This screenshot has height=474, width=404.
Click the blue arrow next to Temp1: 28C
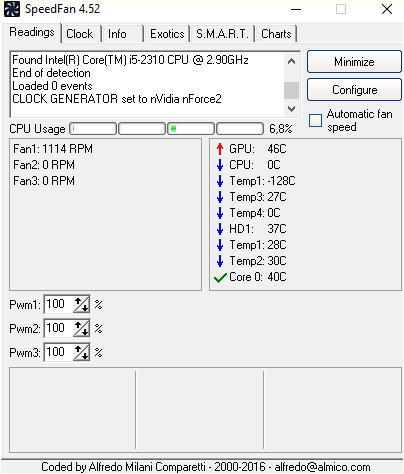pos(220,245)
